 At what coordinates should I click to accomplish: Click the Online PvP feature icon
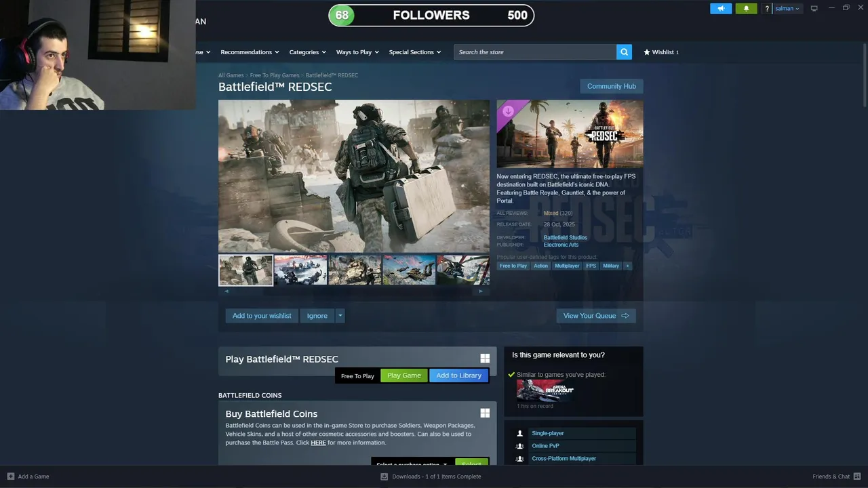(519, 446)
